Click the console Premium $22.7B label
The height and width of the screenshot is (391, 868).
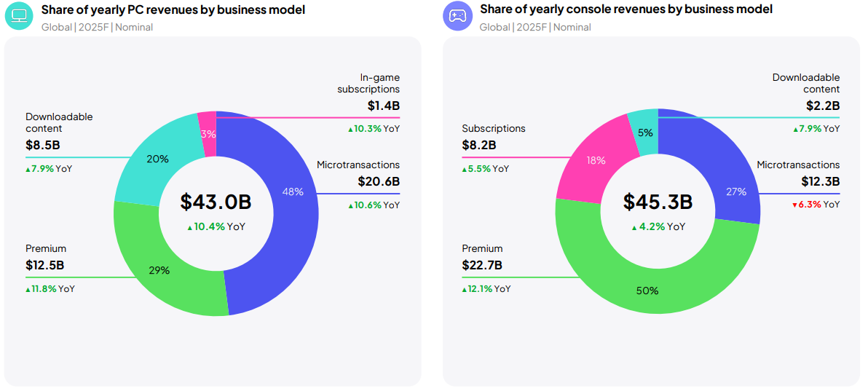pyautogui.click(x=481, y=266)
